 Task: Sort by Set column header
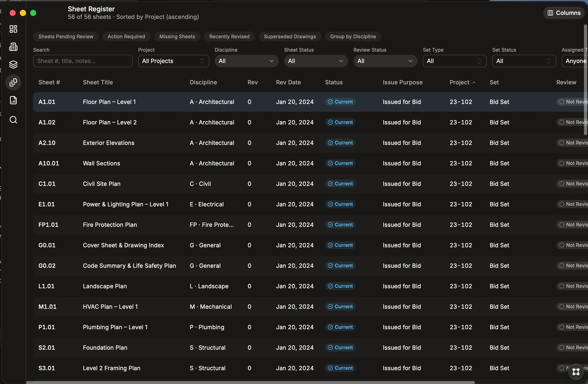(494, 82)
